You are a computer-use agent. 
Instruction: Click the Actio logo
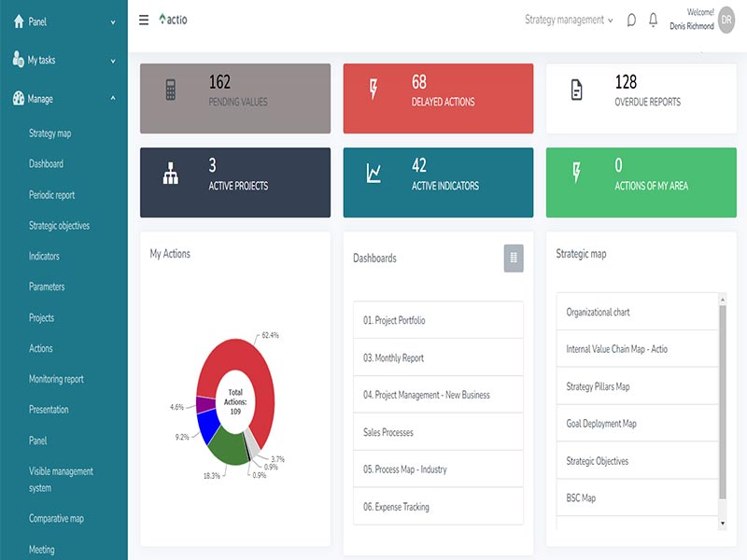(x=174, y=18)
